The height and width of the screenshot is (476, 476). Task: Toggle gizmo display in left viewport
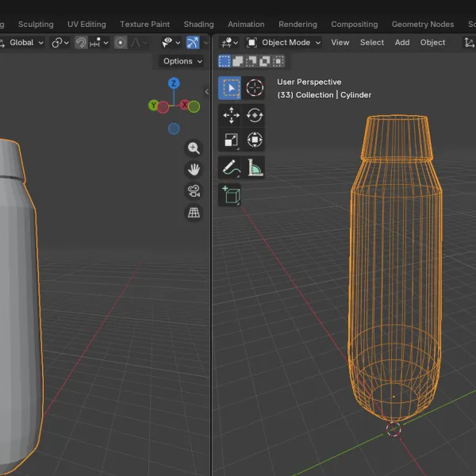coord(193,43)
